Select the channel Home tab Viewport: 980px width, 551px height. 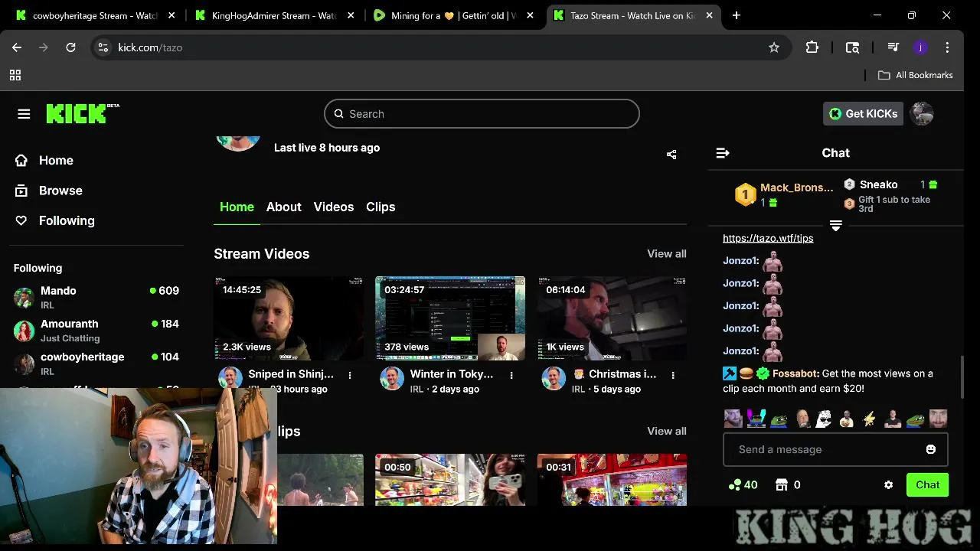(x=237, y=207)
